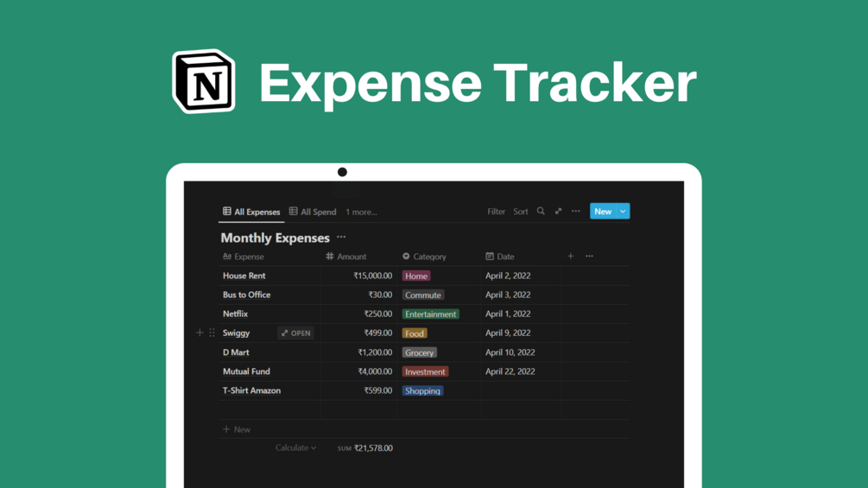868x488 pixels.
Task: Select the Shopping category tag
Action: (422, 390)
